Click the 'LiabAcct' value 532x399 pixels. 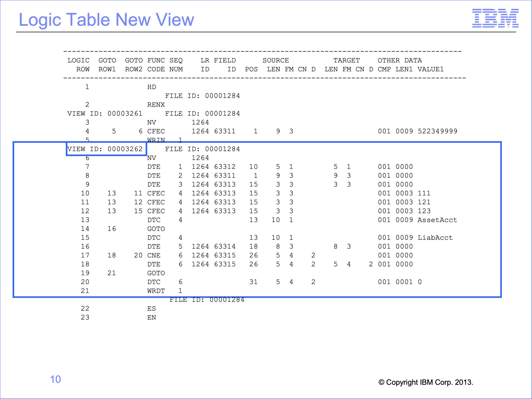435,238
